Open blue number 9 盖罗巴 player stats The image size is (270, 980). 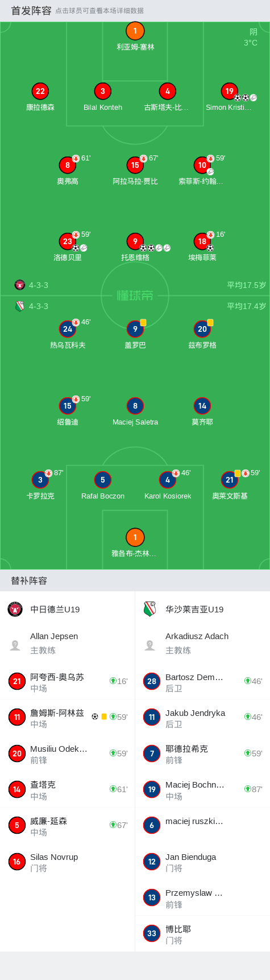[135, 335]
